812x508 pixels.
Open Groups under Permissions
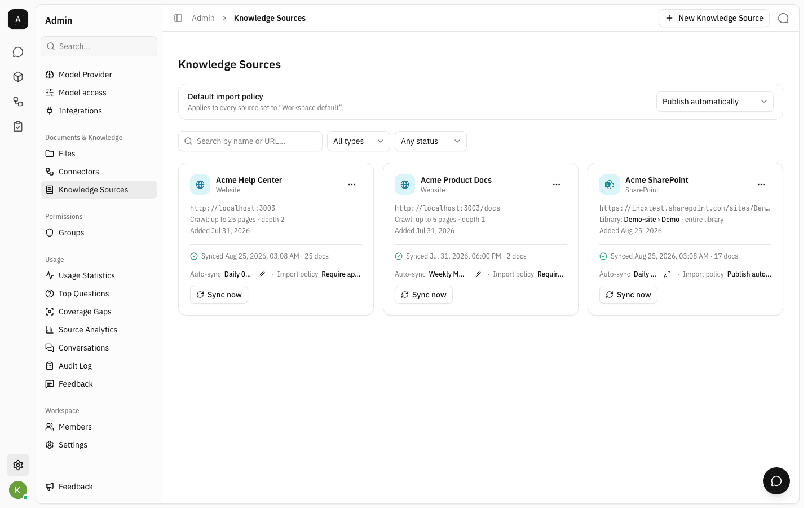99,233
